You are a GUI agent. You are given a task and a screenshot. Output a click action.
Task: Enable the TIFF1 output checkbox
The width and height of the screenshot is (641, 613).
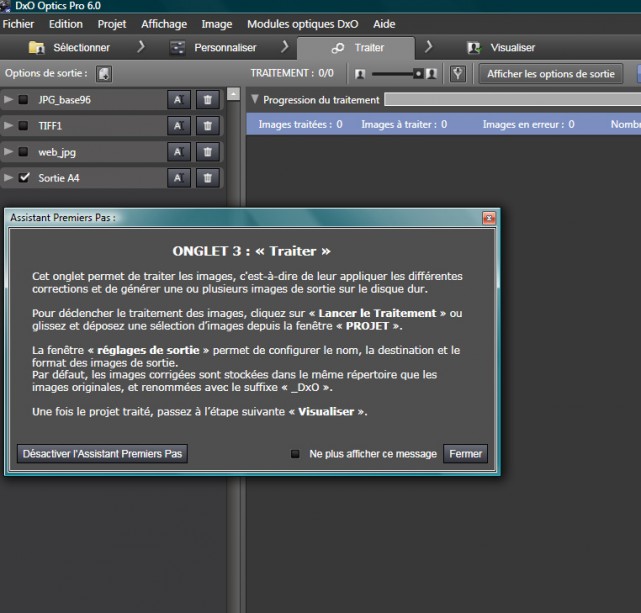tap(23, 125)
